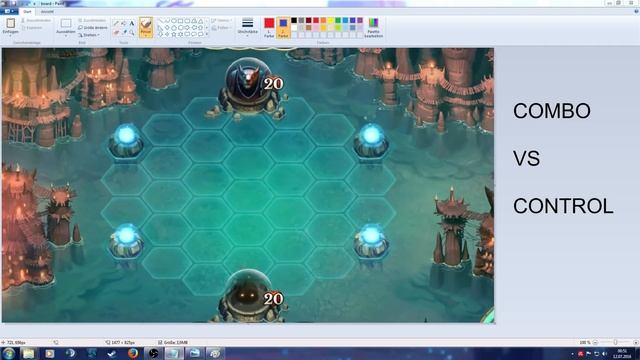
Task: Click the volume icon in system tray
Action: 604,354
